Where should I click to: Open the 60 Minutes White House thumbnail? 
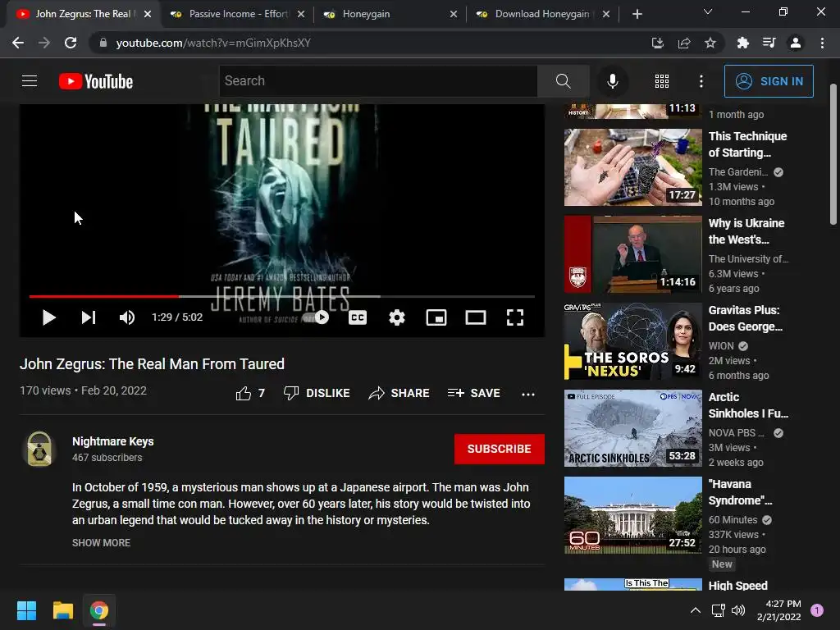[x=632, y=515]
